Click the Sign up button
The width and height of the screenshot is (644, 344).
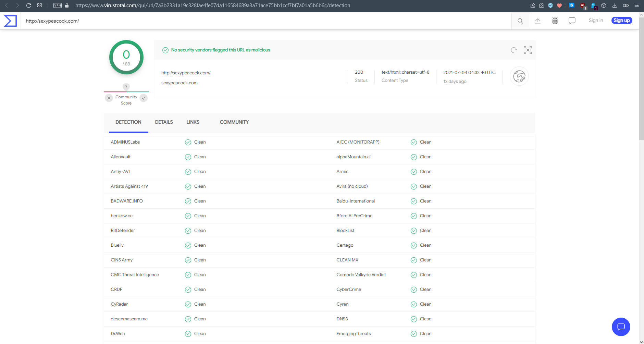coord(622,21)
